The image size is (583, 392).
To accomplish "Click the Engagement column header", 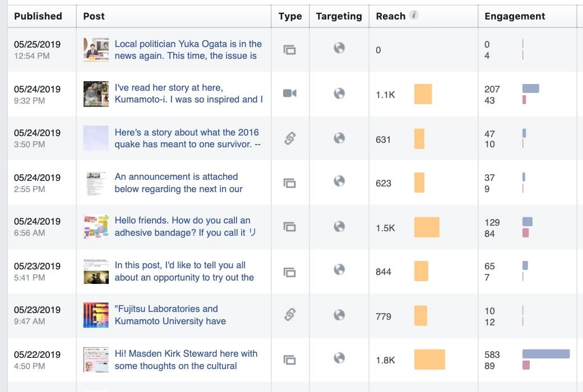I will pyautogui.click(x=515, y=16).
